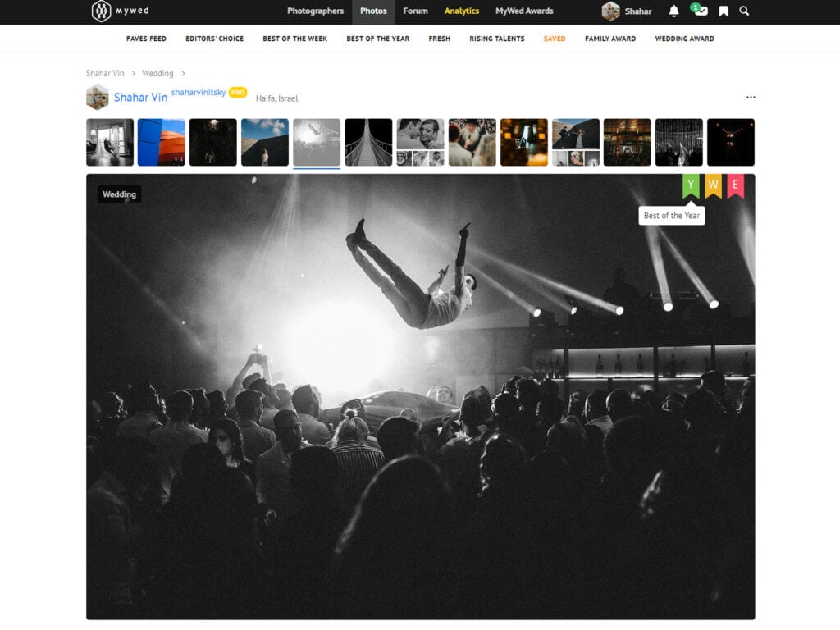The image size is (840, 630).
Task: Open the three-dot more options menu
Action: pos(750,97)
